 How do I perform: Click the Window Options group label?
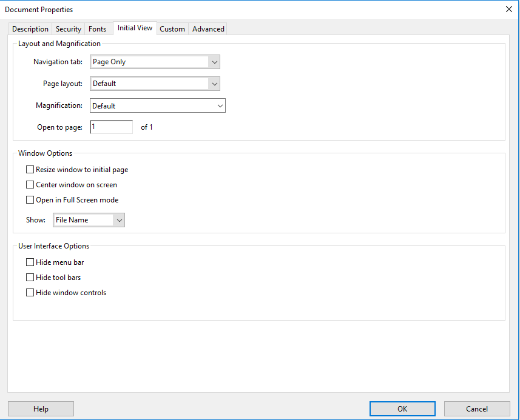tap(45, 153)
